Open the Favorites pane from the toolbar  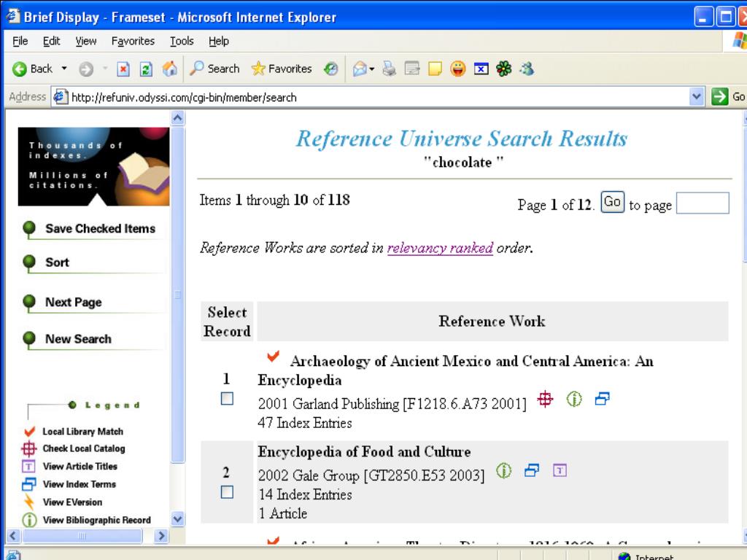click(x=282, y=69)
